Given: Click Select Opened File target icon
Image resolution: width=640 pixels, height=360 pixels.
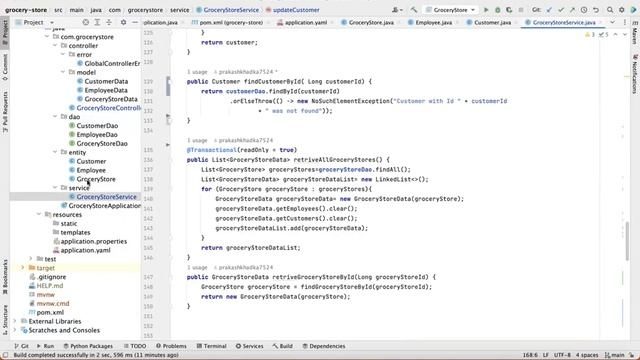Looking at the screenshot, I should point(85,22).
